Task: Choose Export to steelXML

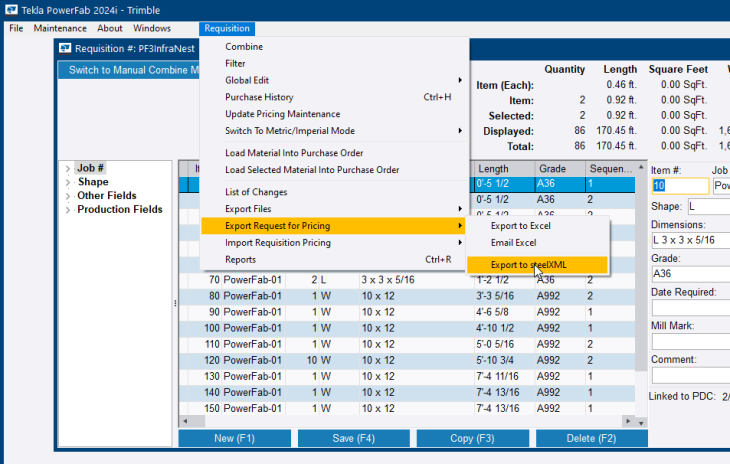Action: click(537, 265)
